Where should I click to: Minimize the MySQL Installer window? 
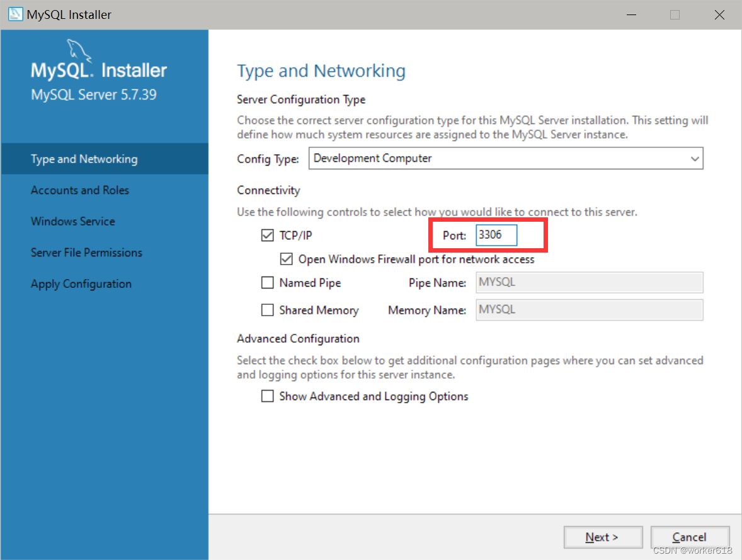point(631,14)
